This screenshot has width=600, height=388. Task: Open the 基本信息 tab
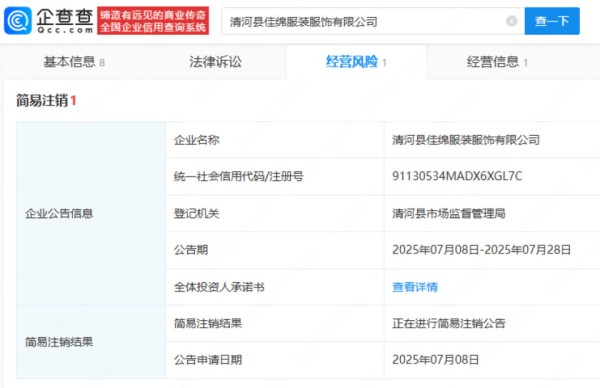tap(74, 62)
